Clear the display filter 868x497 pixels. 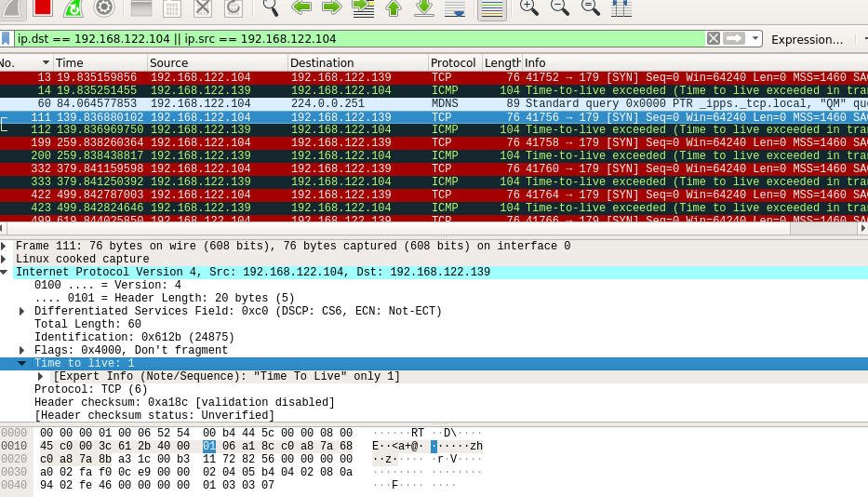714,38
